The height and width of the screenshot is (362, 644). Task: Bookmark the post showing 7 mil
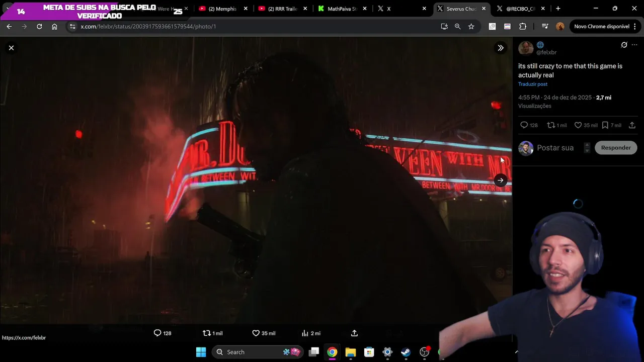tap(605, 125)
